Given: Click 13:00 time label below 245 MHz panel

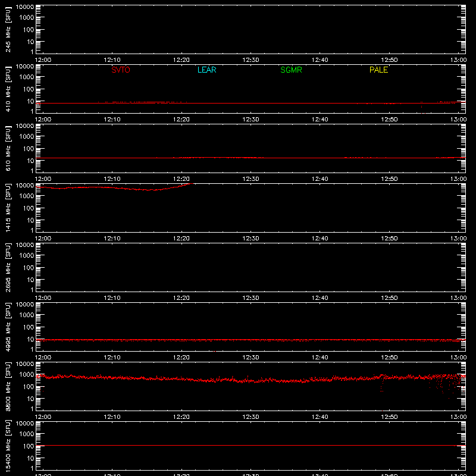Looking at the screenshot, I should [458, 60].
